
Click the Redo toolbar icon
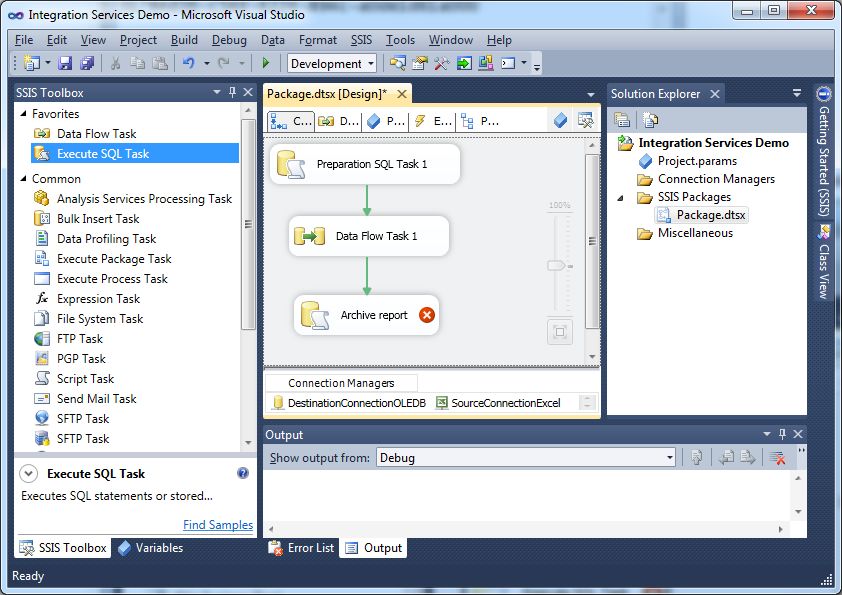click(224, 63)
